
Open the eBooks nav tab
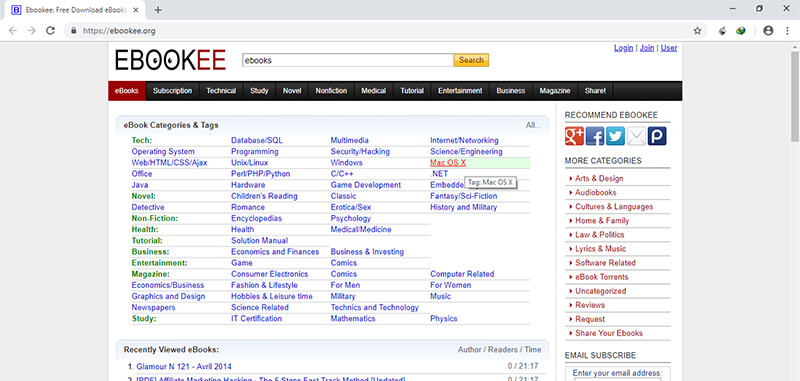pos(127,91)
